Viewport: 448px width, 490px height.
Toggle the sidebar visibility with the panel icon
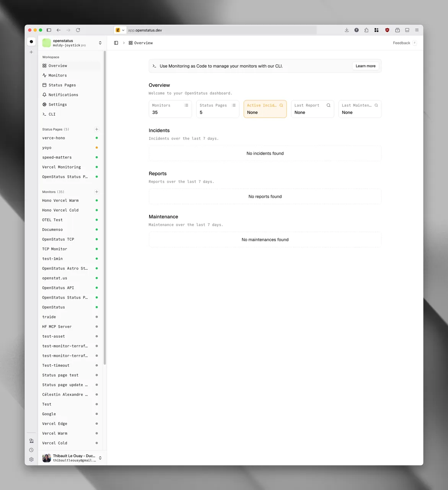116,43
